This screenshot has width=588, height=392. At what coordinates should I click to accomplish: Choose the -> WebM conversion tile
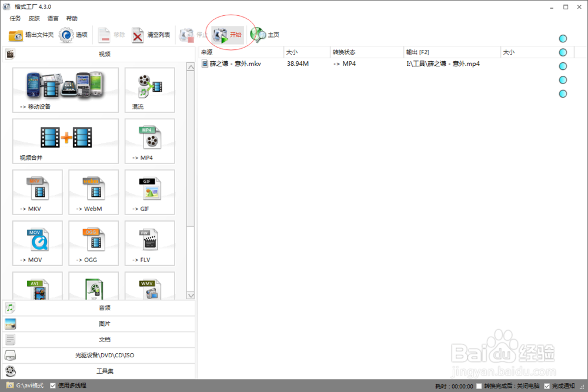[93, 192]
